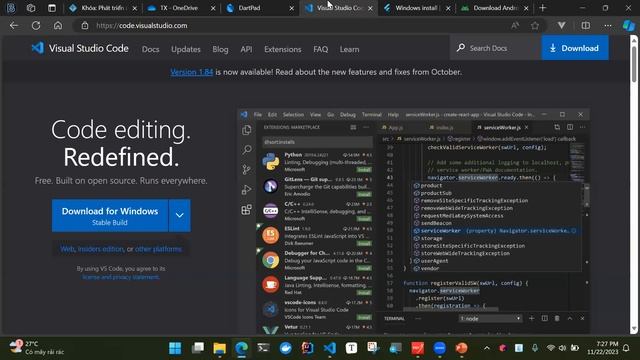This screenshot has width=640, height=360.
Task: Click the Search Docs input field
Action: pos(496,48)
